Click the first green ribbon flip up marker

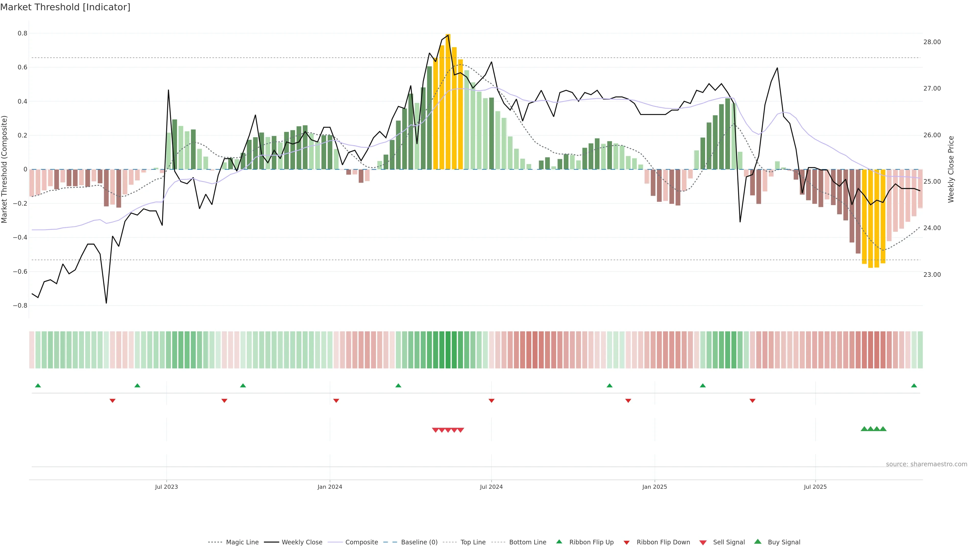tap(38, 386)
